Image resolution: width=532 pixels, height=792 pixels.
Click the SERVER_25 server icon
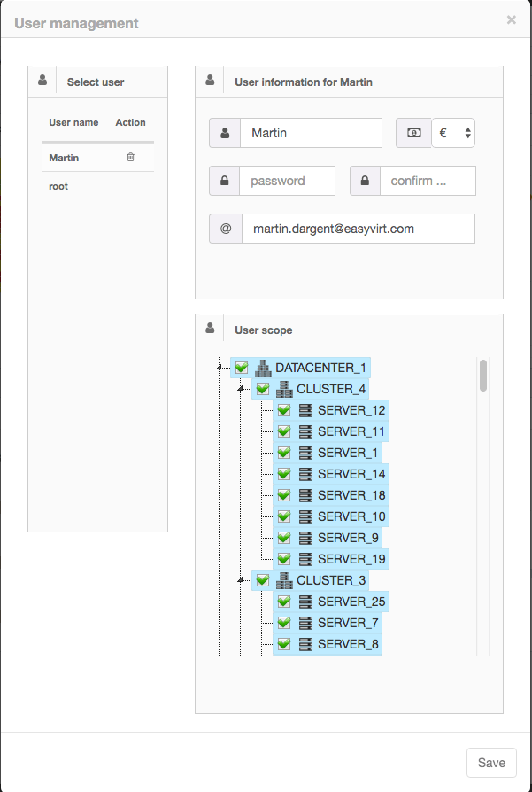pos(305,602)
